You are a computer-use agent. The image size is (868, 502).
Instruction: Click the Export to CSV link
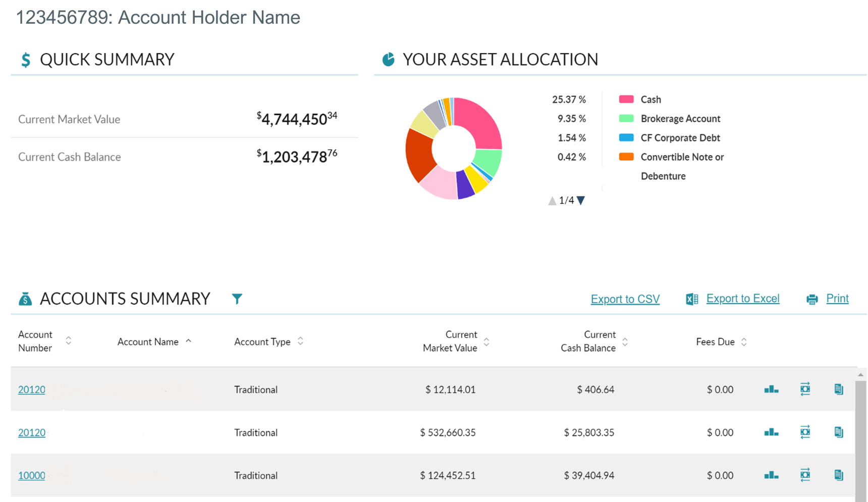click(x=625, y=299)
